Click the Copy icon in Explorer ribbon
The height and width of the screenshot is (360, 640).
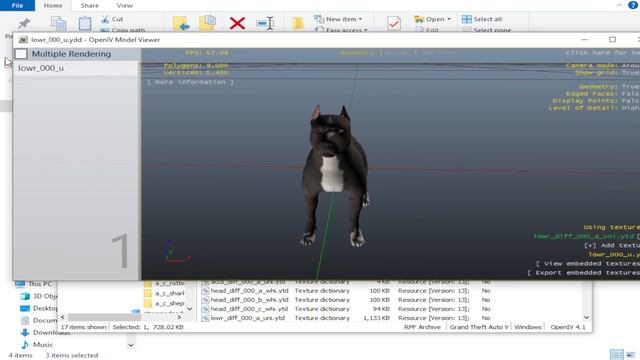click(58, 24)
